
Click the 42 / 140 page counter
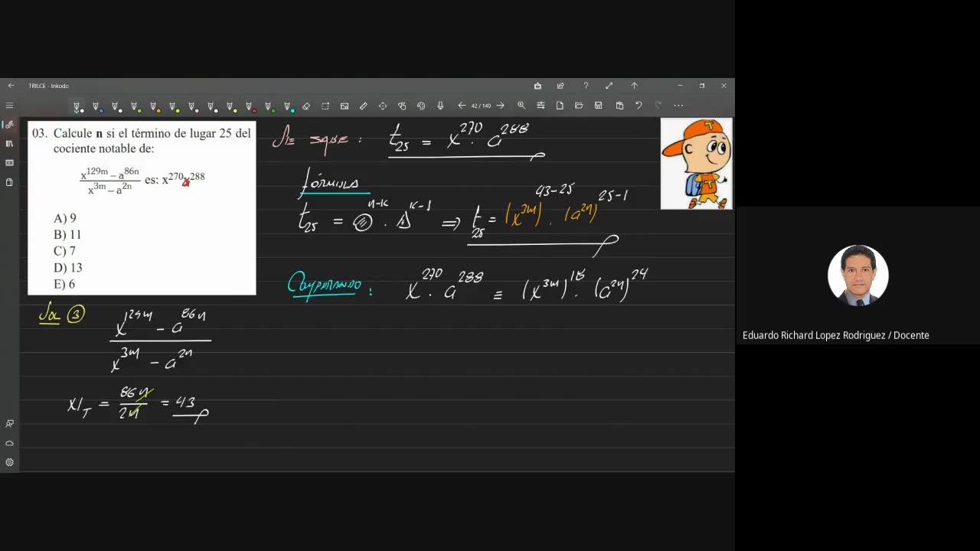pos(481,106)
